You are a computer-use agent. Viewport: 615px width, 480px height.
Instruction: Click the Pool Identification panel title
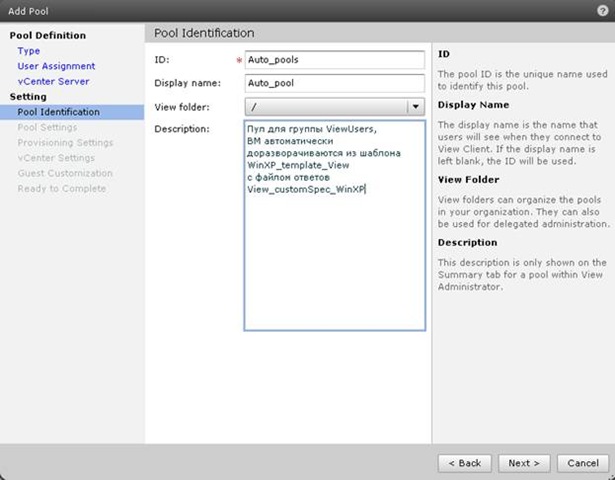tap(204, 33)
